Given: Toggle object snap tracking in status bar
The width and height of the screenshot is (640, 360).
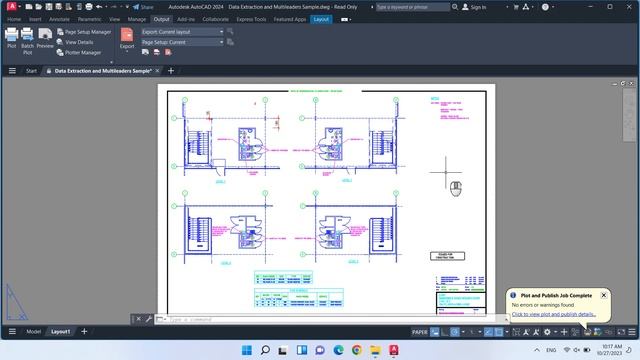Looking at the screenshot, I should (488, 332).
